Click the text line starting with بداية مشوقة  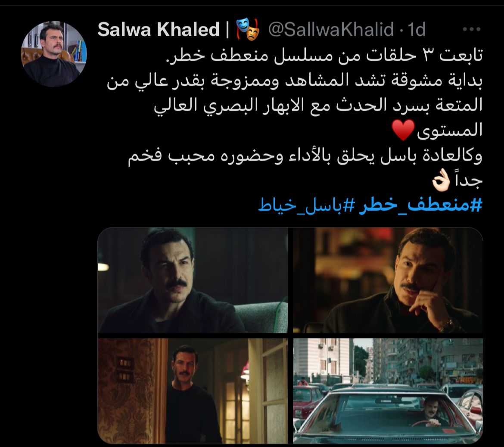click(295, 81)
